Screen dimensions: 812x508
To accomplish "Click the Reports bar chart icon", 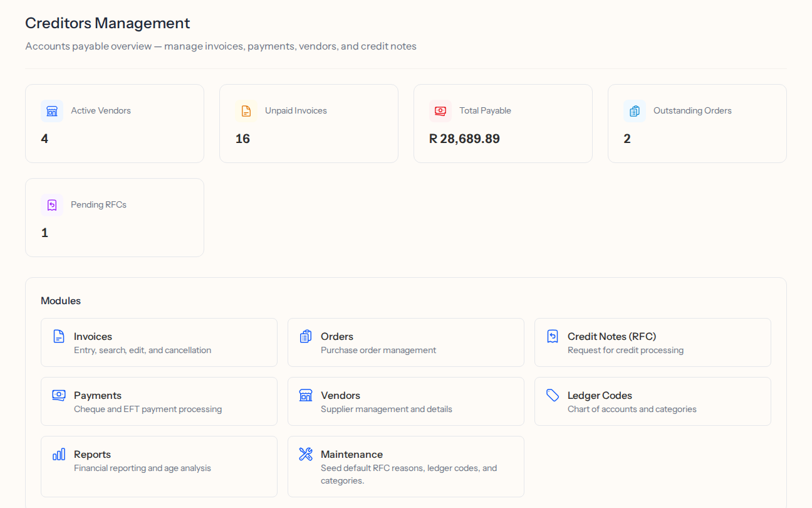I will [x=59, y=454].
